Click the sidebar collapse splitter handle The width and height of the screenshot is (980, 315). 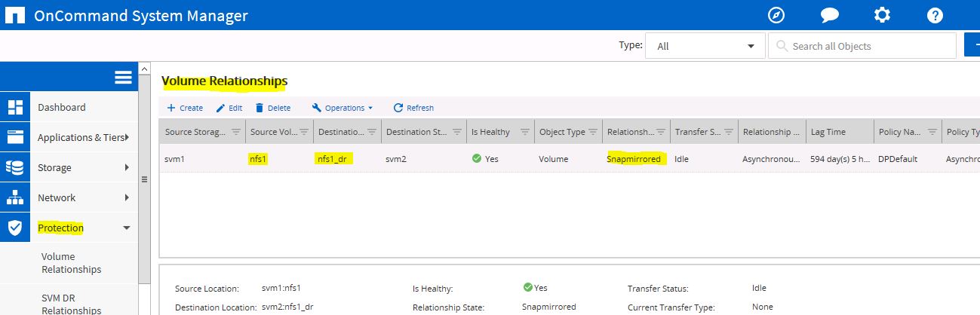point(145,180)
